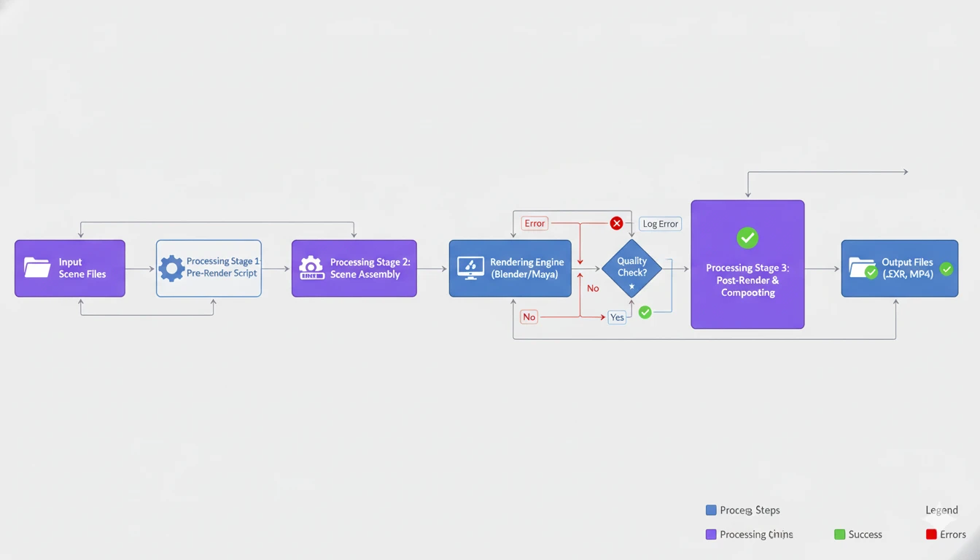The height and width of the screenshot is (560, 980).
Task: Click the green check badge on Output Files
Action: [x=946, y=269]
